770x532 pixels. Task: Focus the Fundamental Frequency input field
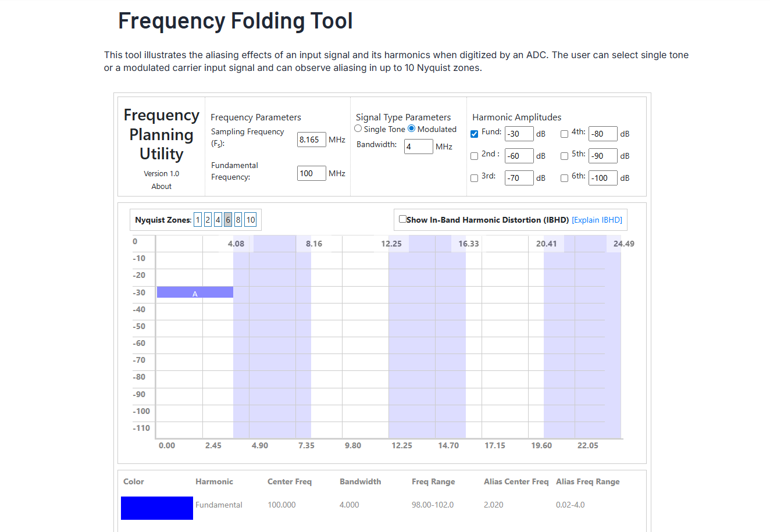point(311,173)
